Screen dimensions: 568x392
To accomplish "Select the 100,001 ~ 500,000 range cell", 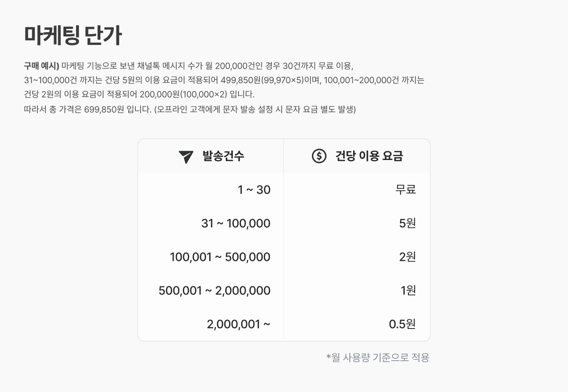I will click(x=220, y=257).
